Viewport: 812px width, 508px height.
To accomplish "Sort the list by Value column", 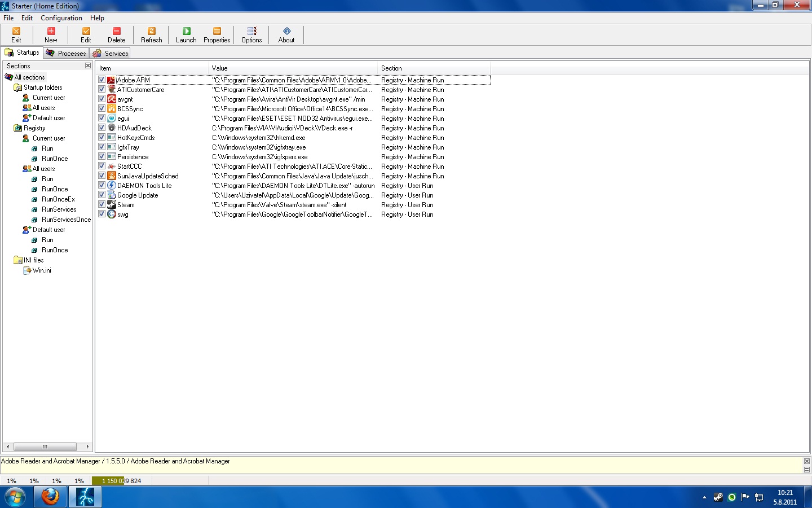I will coord(293,68).
